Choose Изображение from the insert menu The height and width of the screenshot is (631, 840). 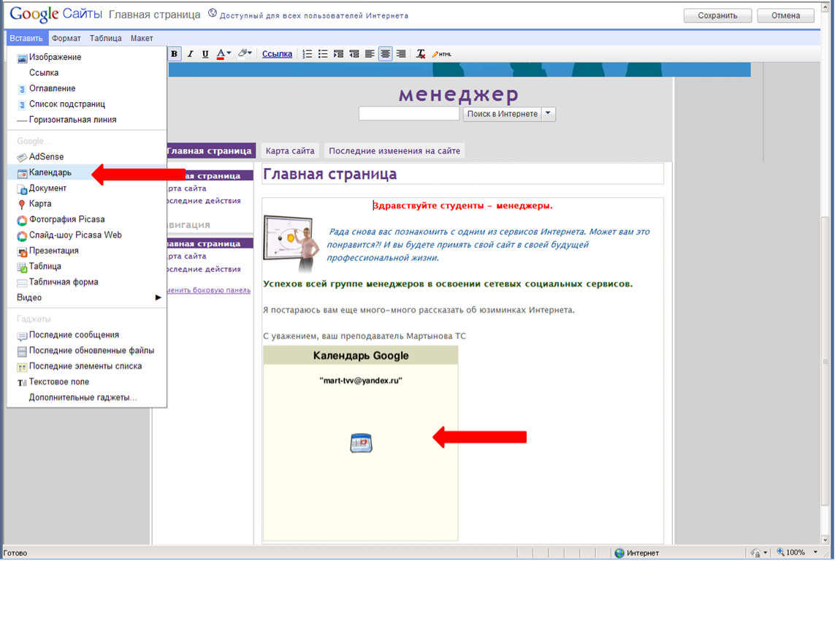point(87,57)
